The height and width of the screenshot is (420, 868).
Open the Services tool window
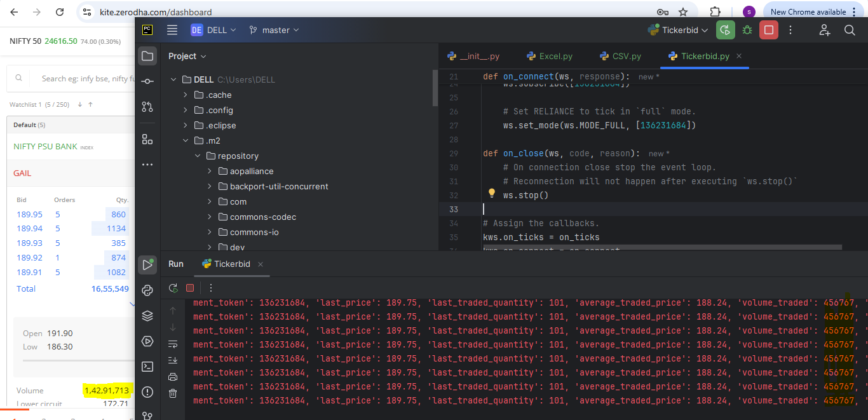point(147,341)
